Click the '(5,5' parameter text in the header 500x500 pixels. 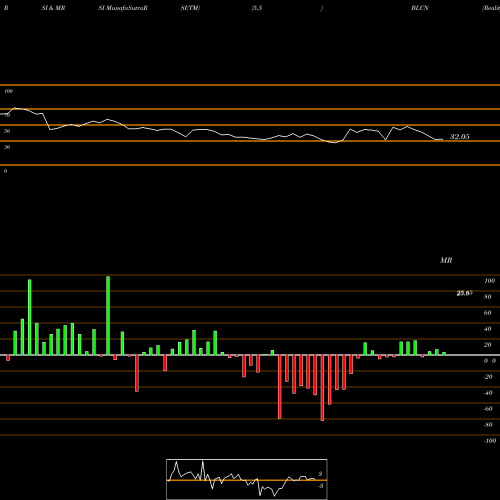click(257, 8)
